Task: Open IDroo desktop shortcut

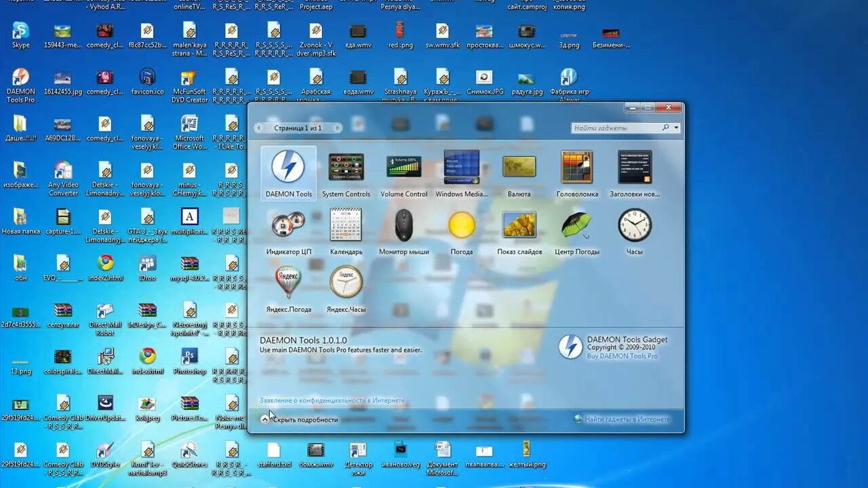Action: pos(147,268)
